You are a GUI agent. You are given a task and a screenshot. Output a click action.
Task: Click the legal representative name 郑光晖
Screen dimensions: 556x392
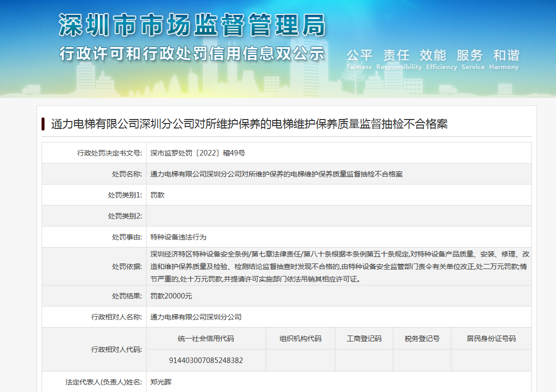click(x=161, y=382)
